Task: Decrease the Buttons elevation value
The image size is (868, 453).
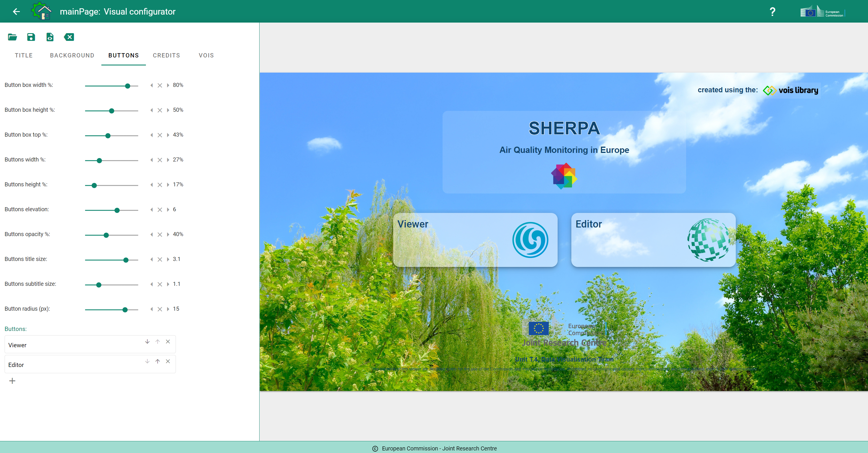Action: [x=152, y=209]
